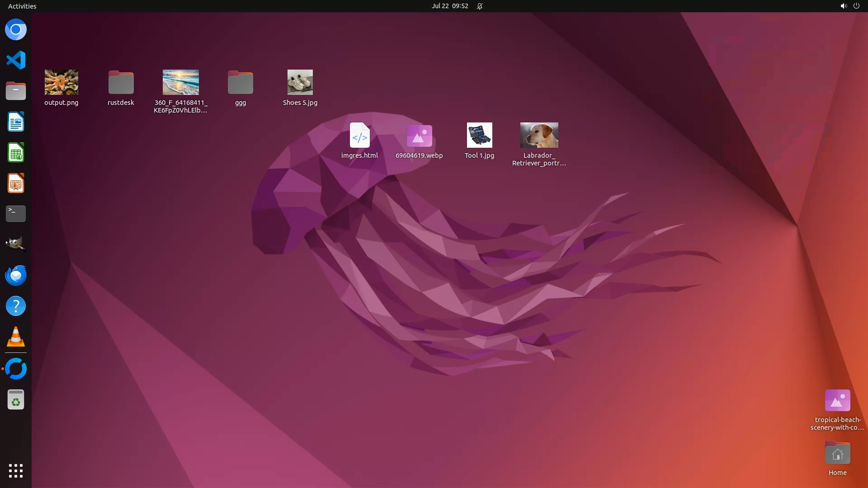This screenshot has height=488, width=868.
Task: Select the Tool 1.jpg thumbnail
Action: (x=479, y=135)
